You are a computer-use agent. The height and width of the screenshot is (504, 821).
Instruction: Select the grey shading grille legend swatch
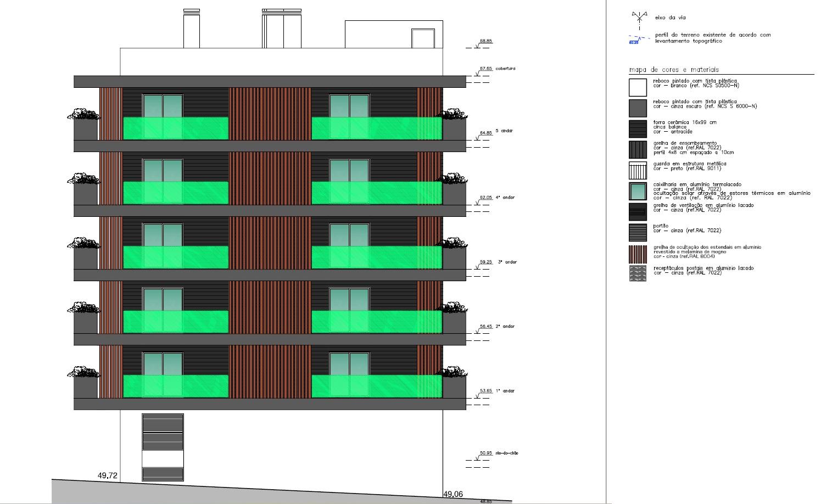coord(638,150)
